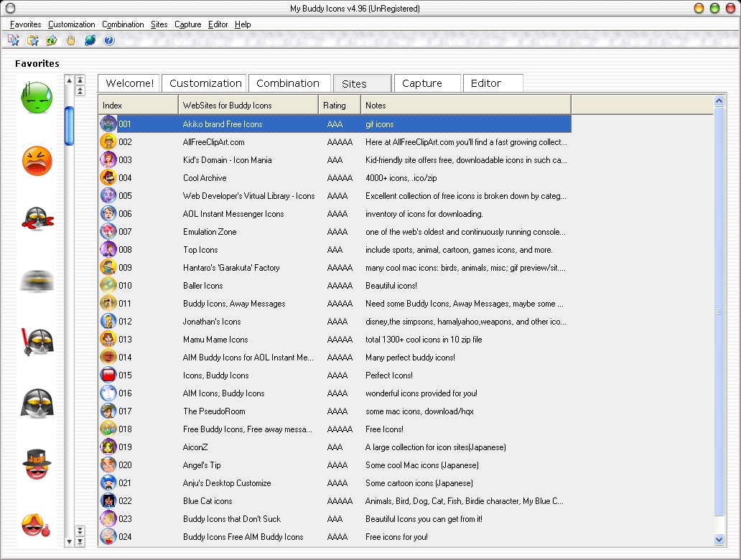The width and height of the screenshot is (741, 560).
Task: Select the blurred spinning head favorite icon
Action: [x=37, y=281]
